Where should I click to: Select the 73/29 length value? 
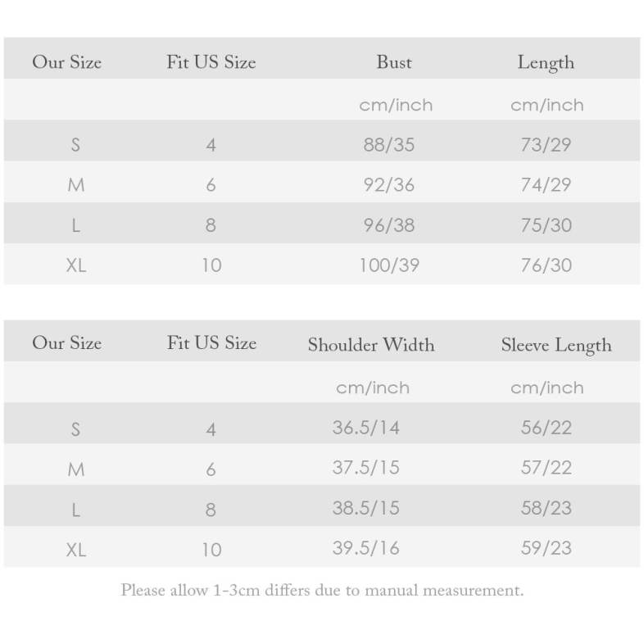(546, 145)
